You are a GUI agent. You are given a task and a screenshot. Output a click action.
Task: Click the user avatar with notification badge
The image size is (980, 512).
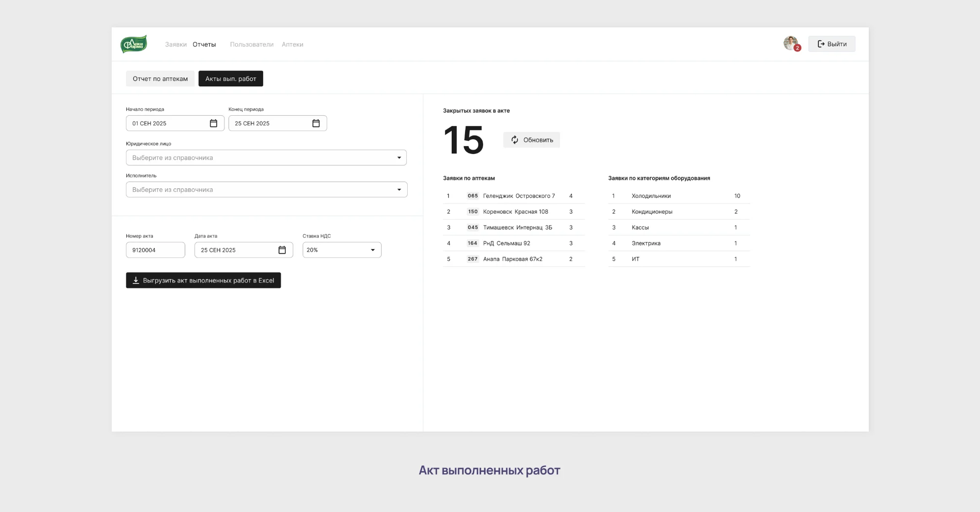click(x=790, y=44)
